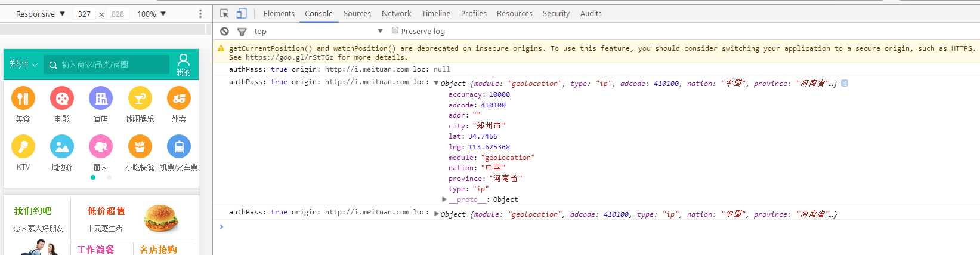Open the Responsive device dropdown

coord(40,14)
